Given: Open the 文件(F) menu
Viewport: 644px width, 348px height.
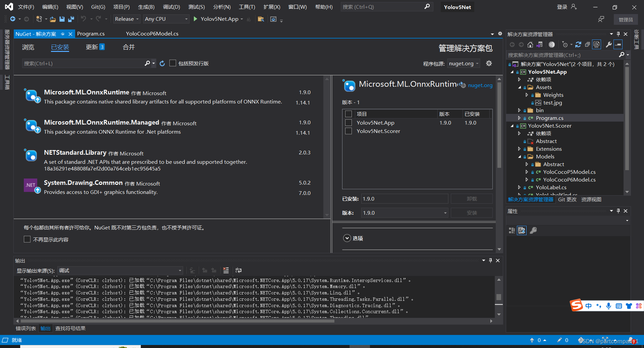Looking at the screenshot, I should (x=26, y=7).
